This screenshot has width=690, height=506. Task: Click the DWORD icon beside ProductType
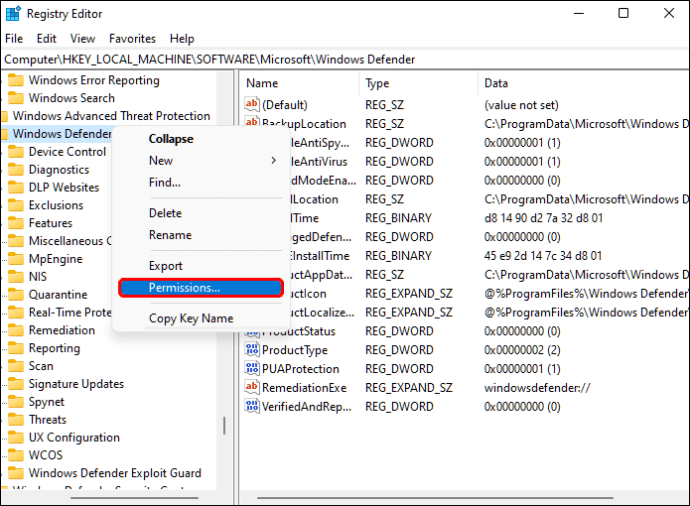pyautogui.click(x=252, y=350)
